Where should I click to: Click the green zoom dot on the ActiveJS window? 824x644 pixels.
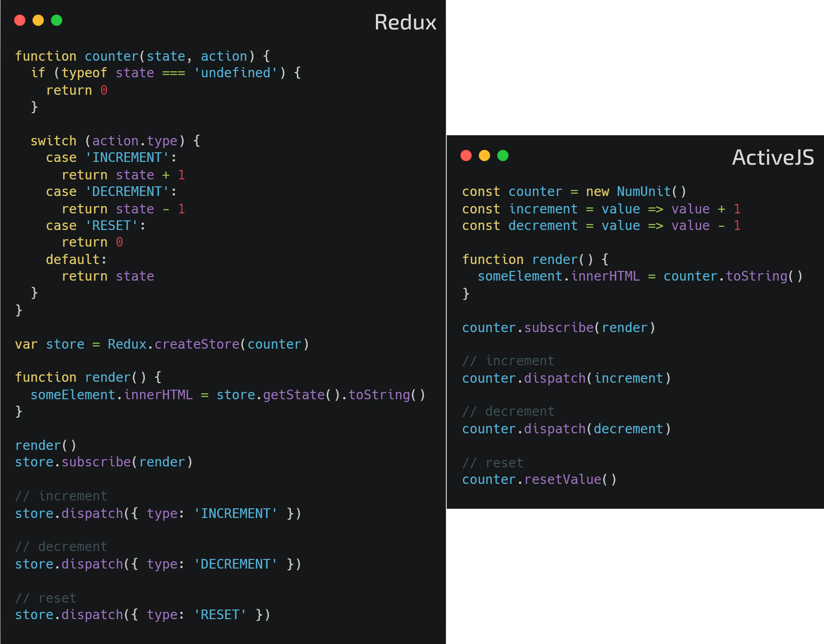pyautogui.click(x=504, y=156)
